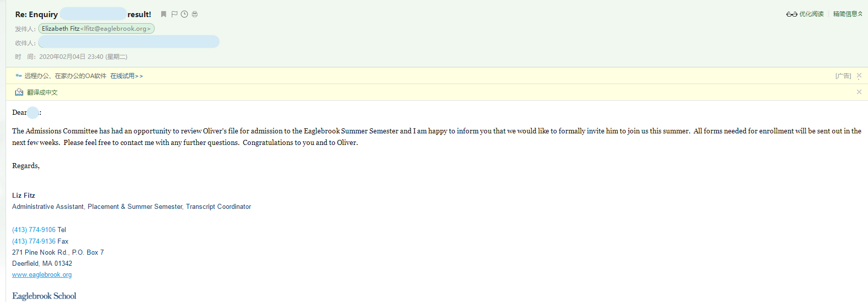Click the clock reminder icon
Screen dimensions: 868x302
[x=184, y=14]
